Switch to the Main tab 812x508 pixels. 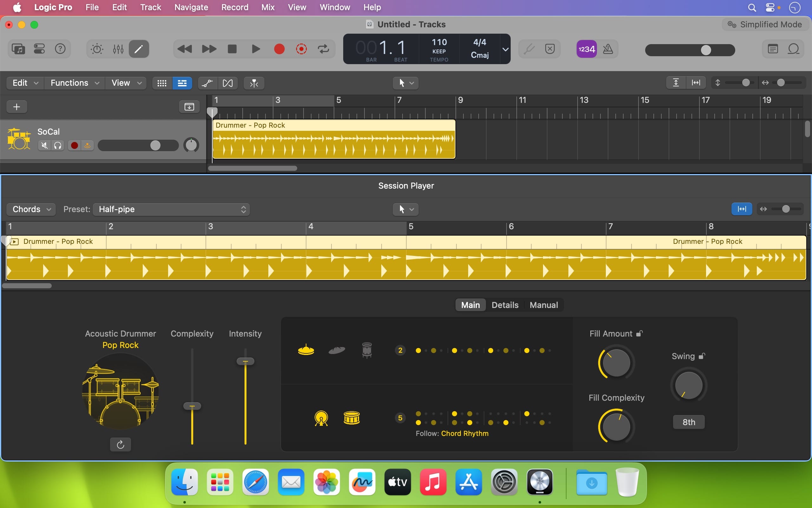[x=470, y=305]
